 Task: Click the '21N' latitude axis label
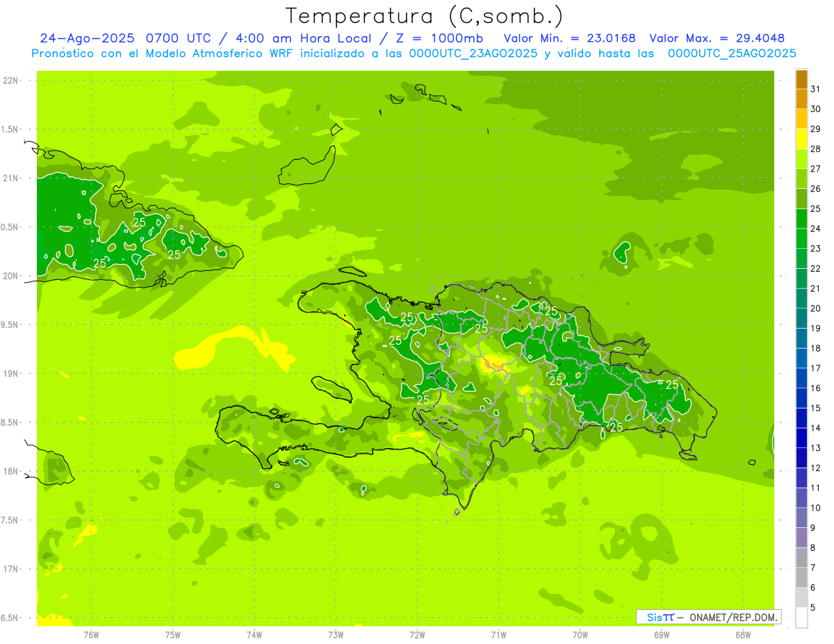(10, 178)
